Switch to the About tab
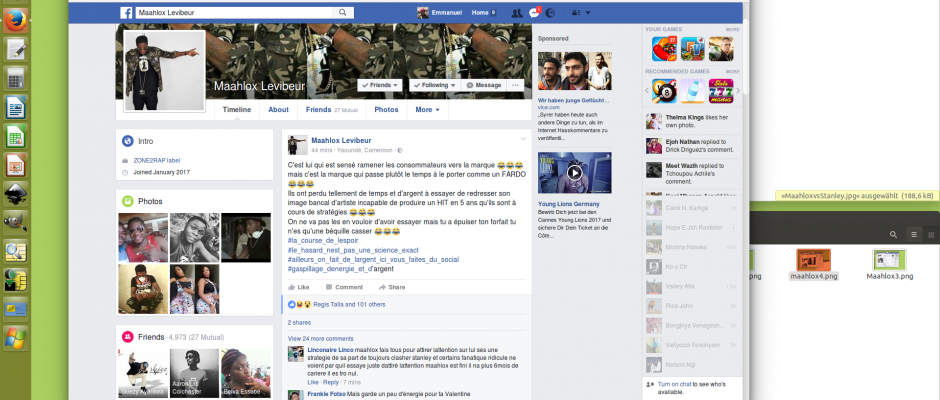The image size is (940, 400). 278,110
